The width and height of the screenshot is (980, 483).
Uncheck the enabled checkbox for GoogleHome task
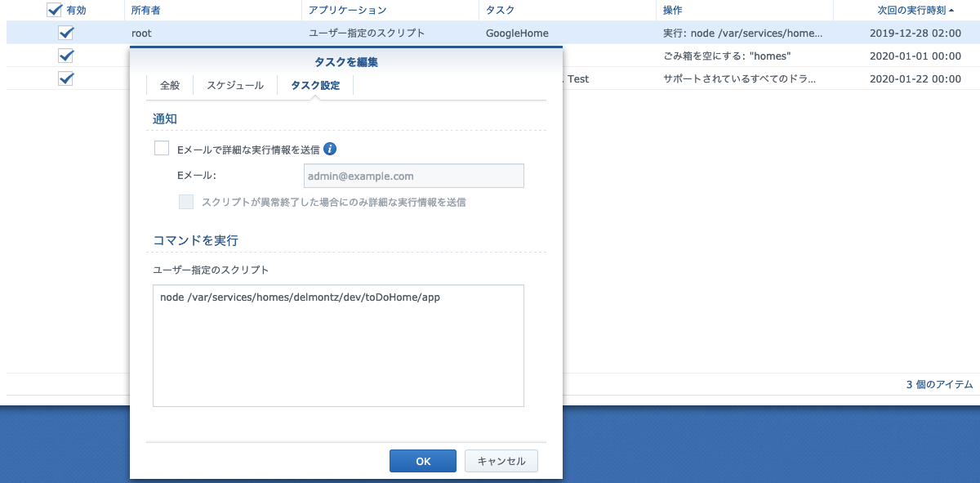(x=66, y=34)
